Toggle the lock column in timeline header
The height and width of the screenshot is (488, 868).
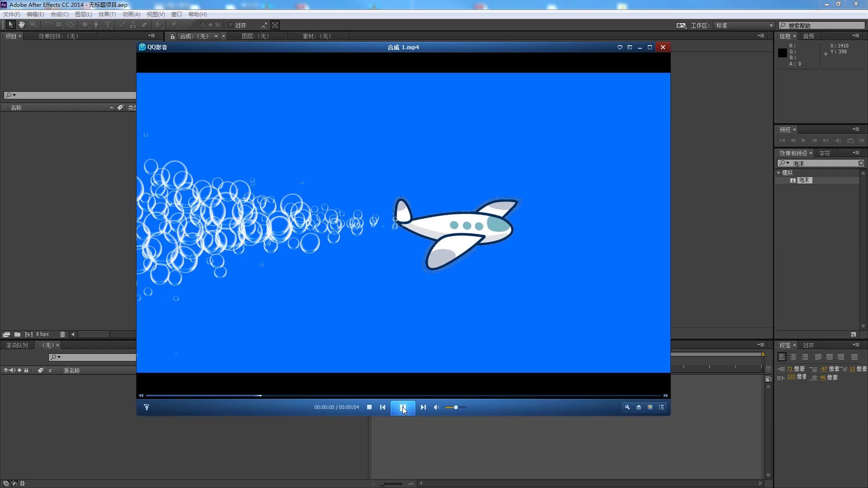click(26, 370)
